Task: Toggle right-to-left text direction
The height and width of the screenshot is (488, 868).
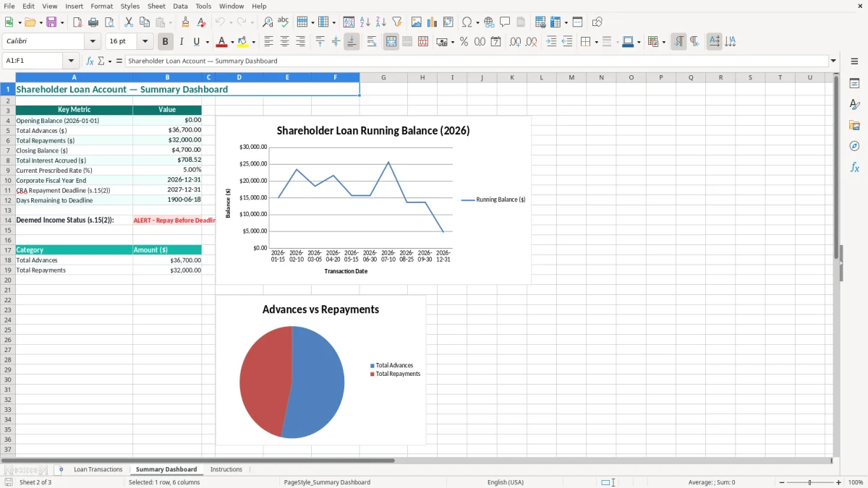Action: point(694,42)
